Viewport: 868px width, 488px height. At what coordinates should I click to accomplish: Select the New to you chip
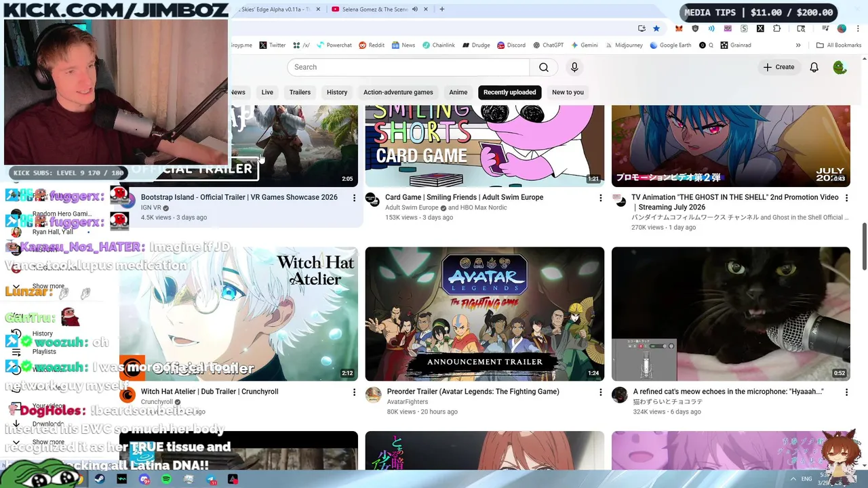click(x=568, y=92)
